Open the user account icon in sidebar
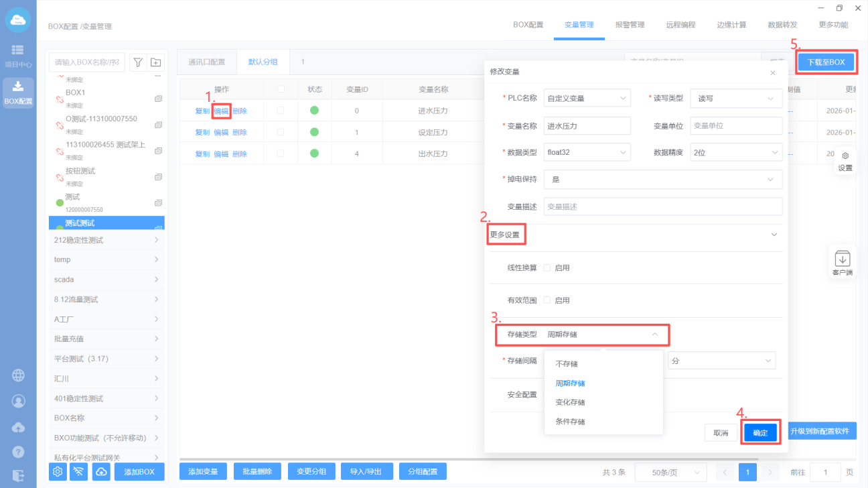This screenshot has width=868, height=488. [18, 401]
